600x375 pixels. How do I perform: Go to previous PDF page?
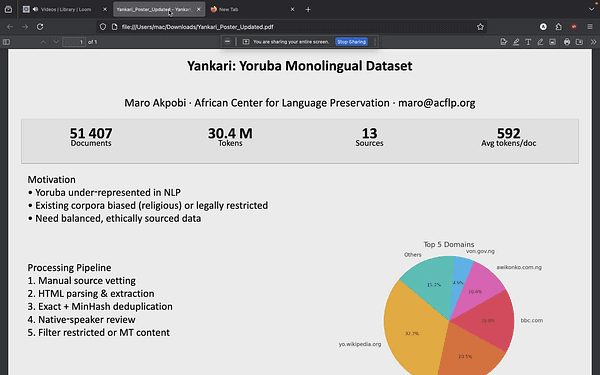click(43, 42)
